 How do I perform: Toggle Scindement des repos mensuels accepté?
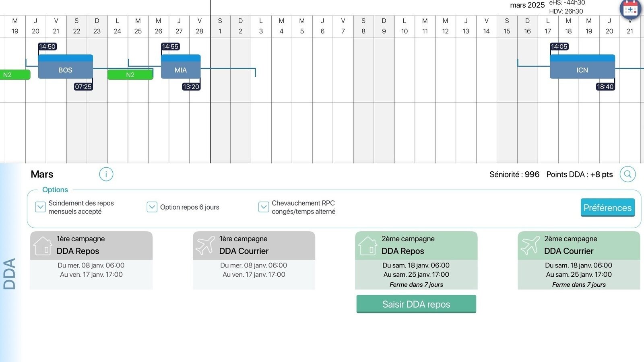(40, 207)
